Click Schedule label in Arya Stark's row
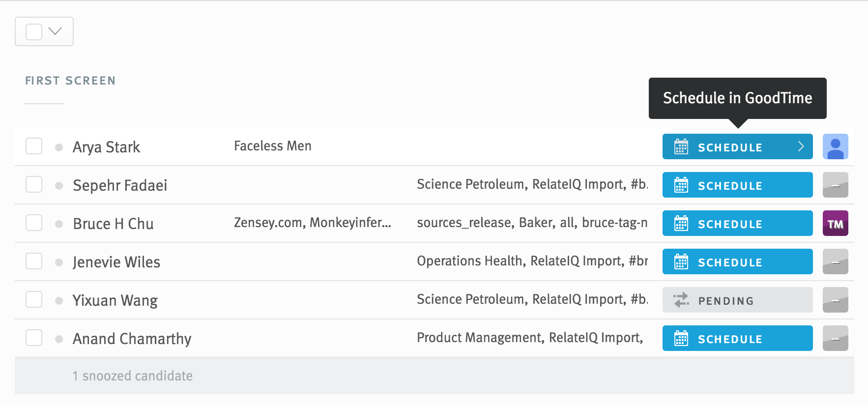Viewport: 868px width, 405px height. (730, 147)
